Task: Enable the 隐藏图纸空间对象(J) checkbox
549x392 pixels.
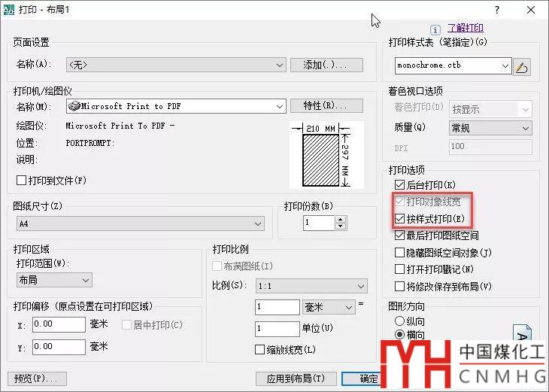Action: click(399, 252)
